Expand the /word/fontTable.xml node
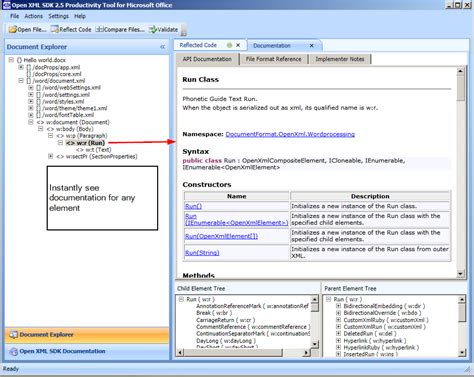 31,115
